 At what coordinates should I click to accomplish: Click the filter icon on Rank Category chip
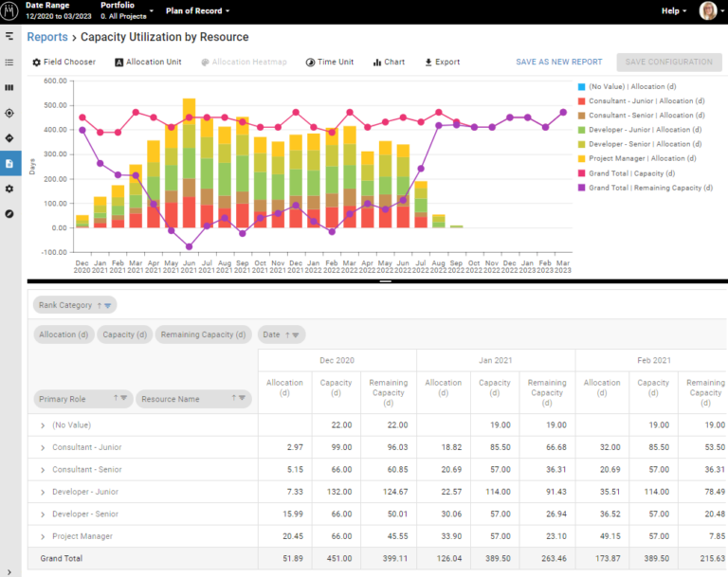[108, 305]
